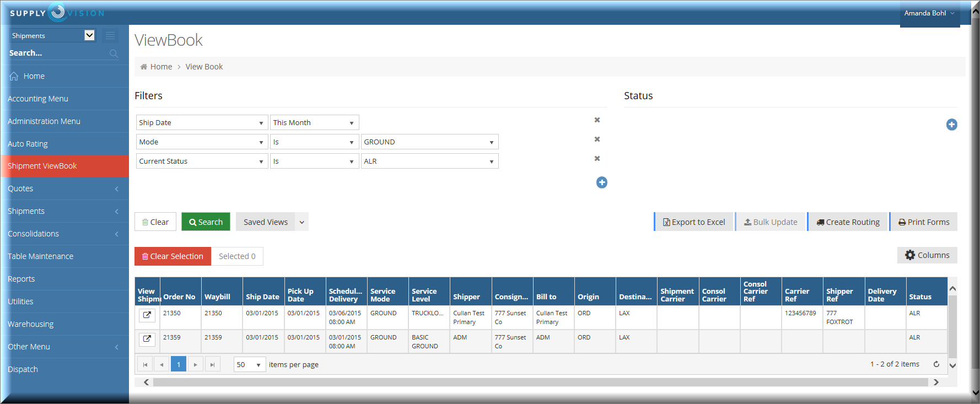Click the search magnifier icon in sidebar
This screenshot has height=404, width=980.
click(114, 53)
